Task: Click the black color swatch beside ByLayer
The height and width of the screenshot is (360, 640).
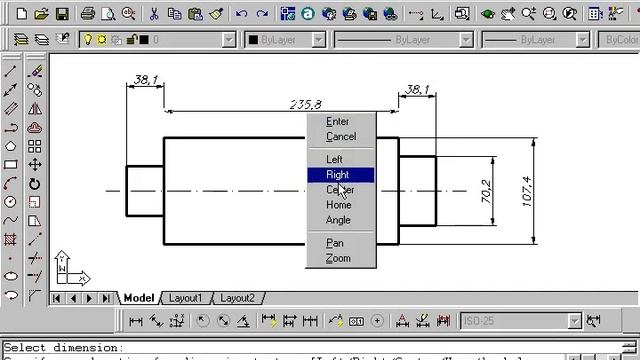Action: click(x=253, y=40)
